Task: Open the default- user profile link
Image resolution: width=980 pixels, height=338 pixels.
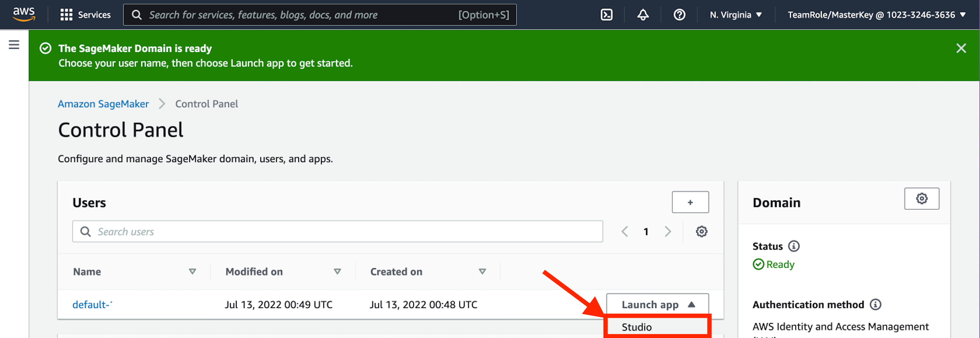Action: (92, 304)
